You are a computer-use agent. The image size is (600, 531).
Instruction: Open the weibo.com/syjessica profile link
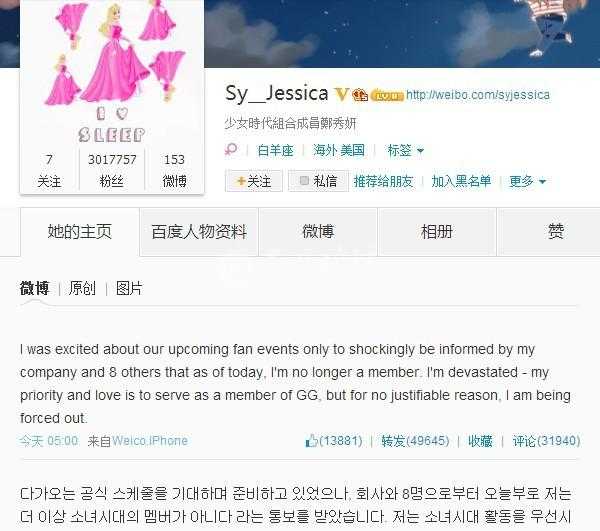click(478, 94)
